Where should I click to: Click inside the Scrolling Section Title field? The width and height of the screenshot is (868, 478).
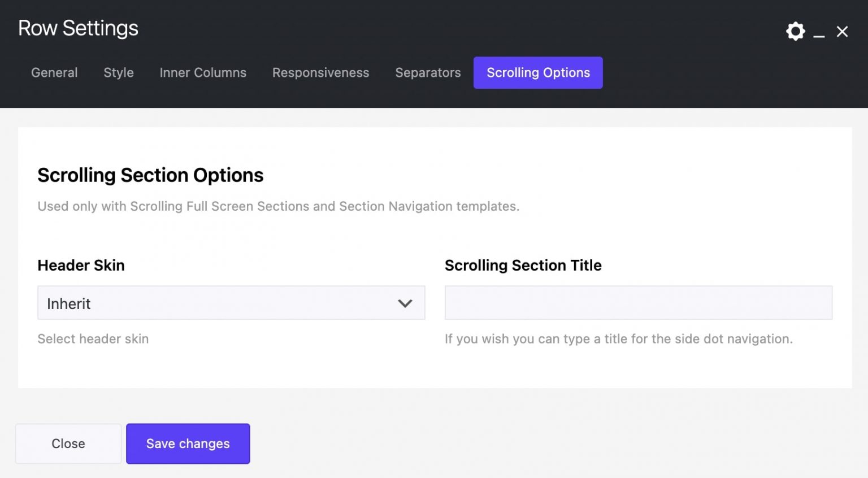pos(638,302)
